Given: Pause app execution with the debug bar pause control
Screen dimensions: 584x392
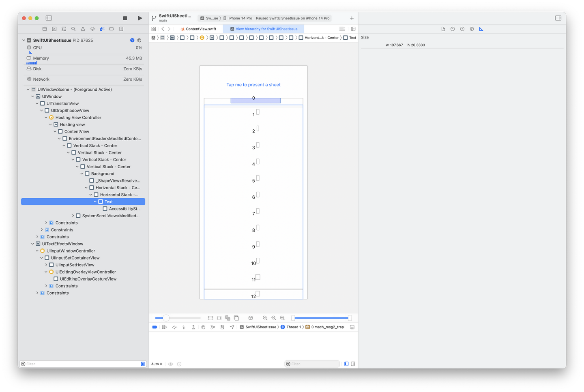Looking at the screenshot, I should tap(165, 327).
